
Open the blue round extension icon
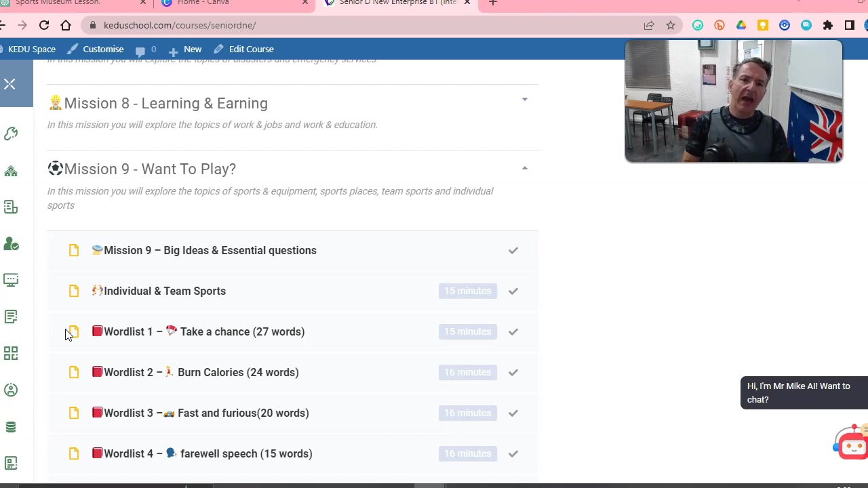(x=785, y=25)
